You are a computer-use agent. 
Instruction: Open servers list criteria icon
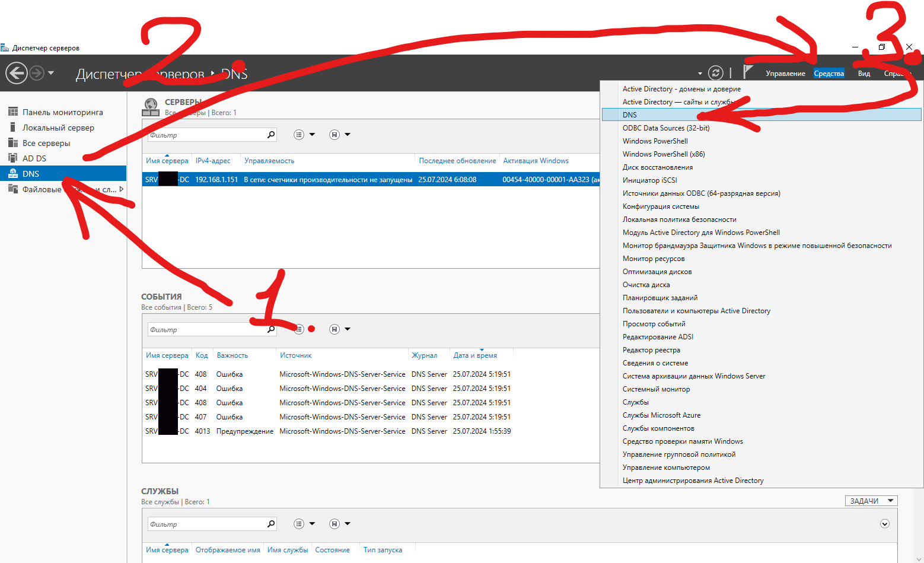299,135
